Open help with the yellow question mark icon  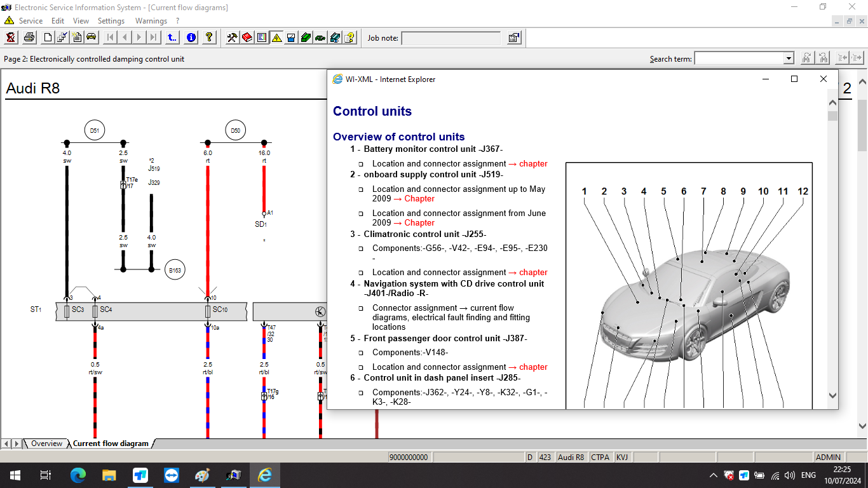209,37
